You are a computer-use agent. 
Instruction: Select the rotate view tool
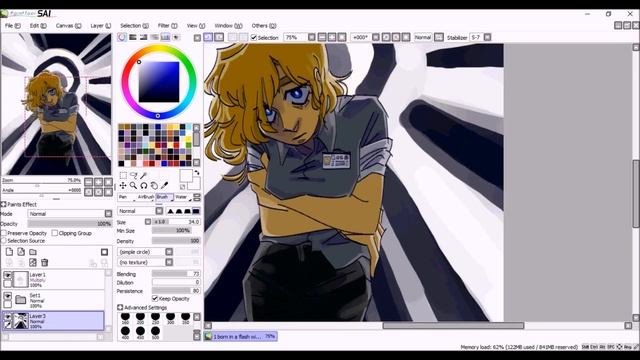(144, 185)
